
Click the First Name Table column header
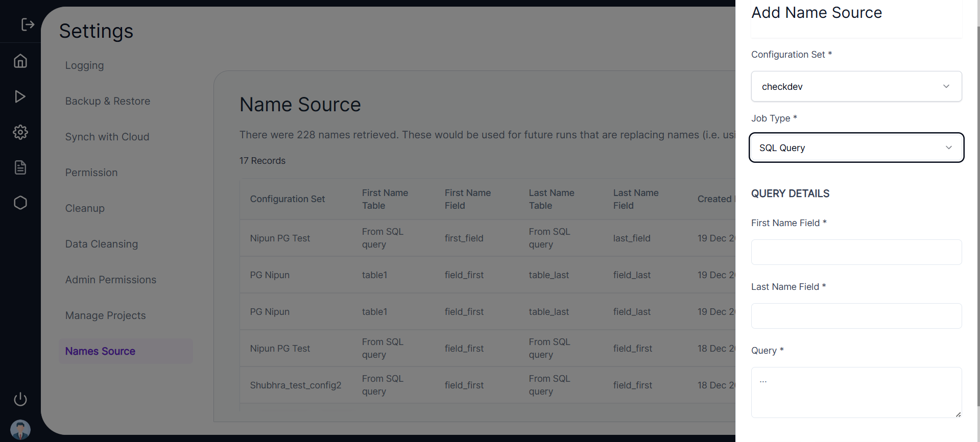tap(385, 199)
